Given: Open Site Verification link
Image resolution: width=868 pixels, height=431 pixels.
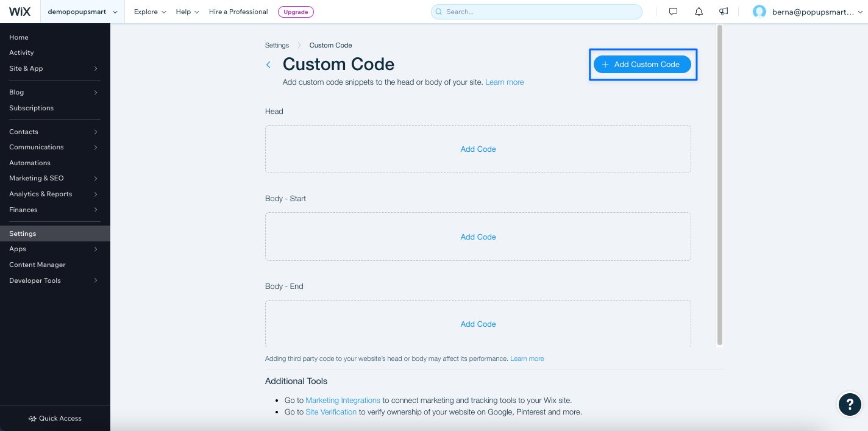Looking at the screenshot, I should (x=331, y=412).
